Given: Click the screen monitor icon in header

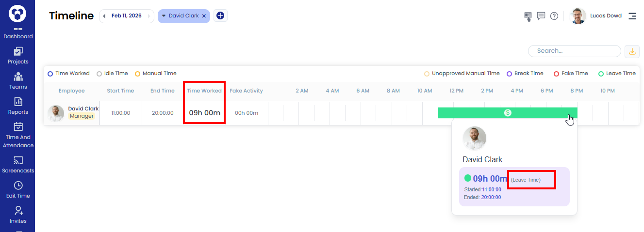Looking at the screenshot, I should tap(528, 16).
